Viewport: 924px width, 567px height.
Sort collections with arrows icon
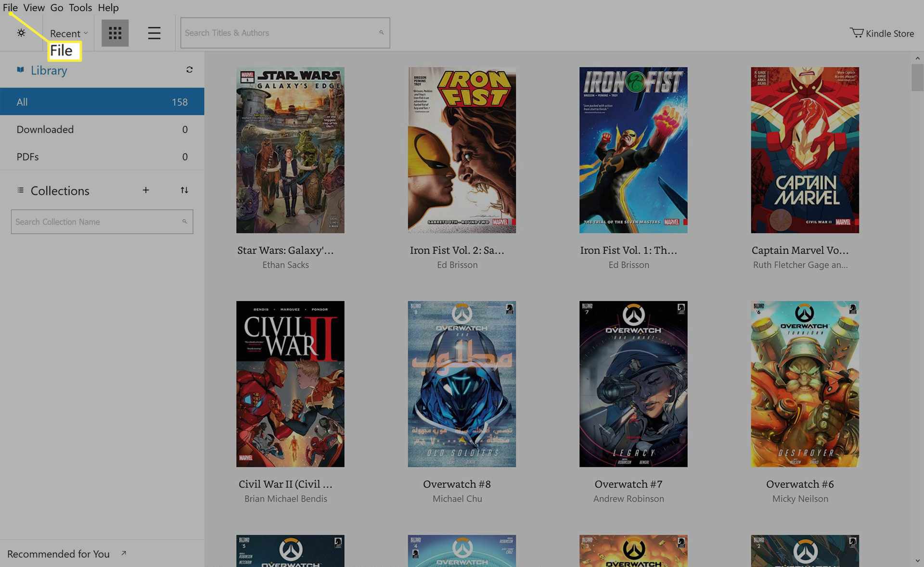[x=184, y=190]
